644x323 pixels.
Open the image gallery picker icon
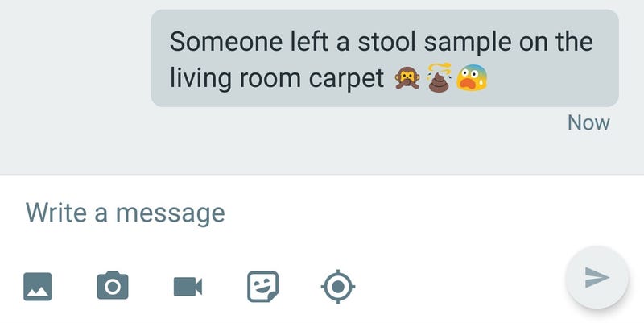[37, 287]
